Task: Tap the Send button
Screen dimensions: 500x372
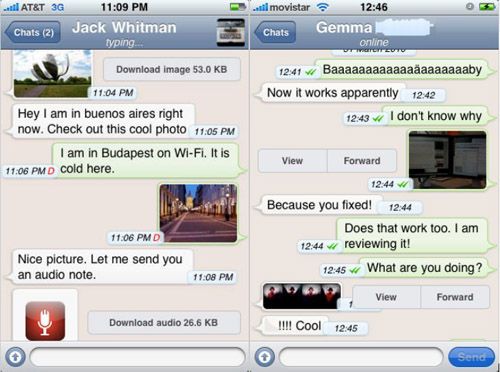Action: [x=471, y=357]
